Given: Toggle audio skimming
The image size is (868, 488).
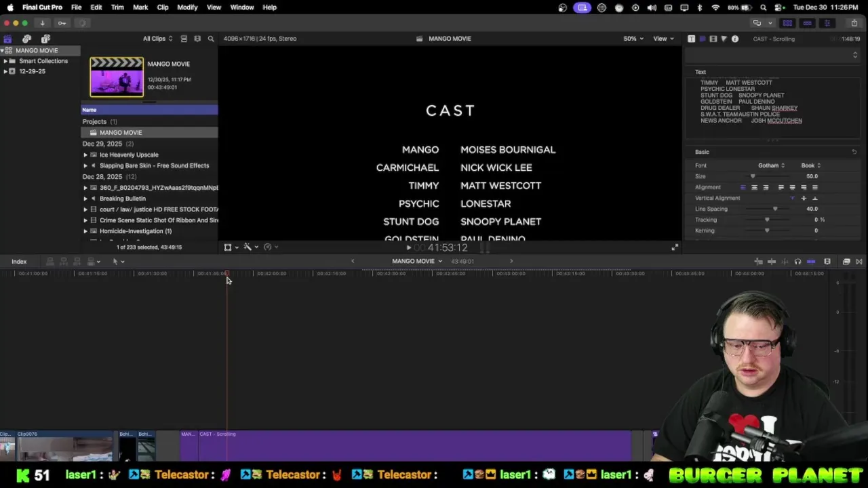Looking at the screenshot, I should click(x=785, y=262).
